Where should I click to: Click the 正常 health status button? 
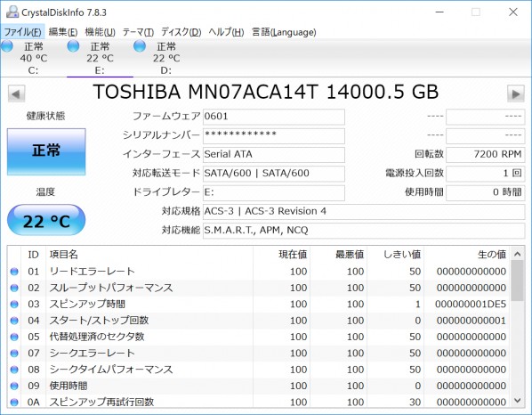46,151
